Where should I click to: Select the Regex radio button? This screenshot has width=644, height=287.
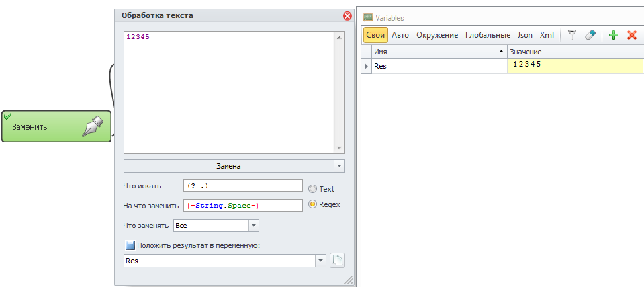point(313,204)
